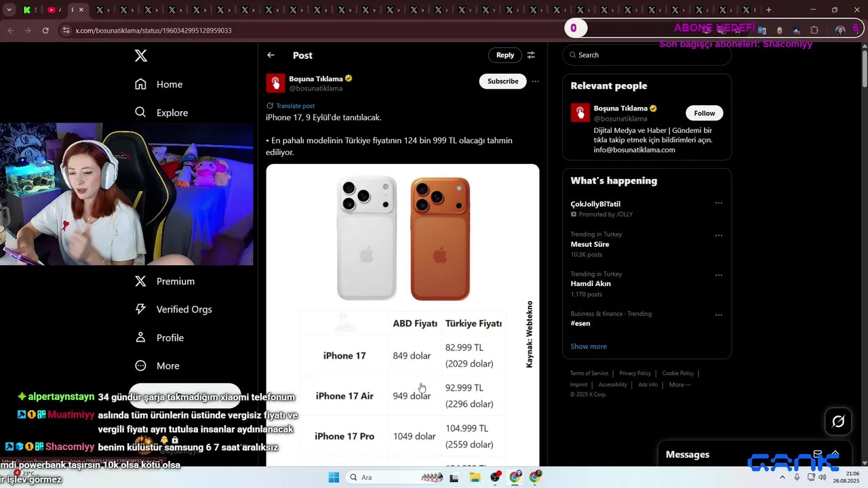Image resolution: width=868 pixels, height=488 pixels.
Task: Open OBS Studio from the taskbar
Action: (496, 477)
